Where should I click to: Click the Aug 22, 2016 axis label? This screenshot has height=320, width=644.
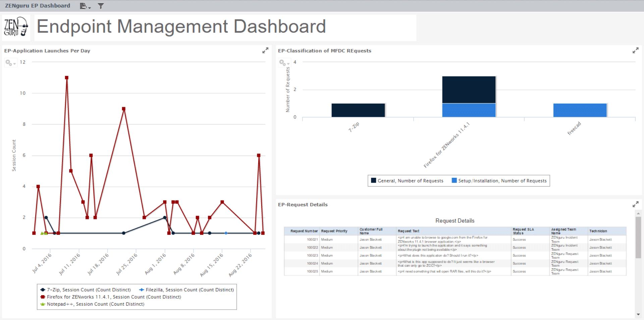point(240,265)
